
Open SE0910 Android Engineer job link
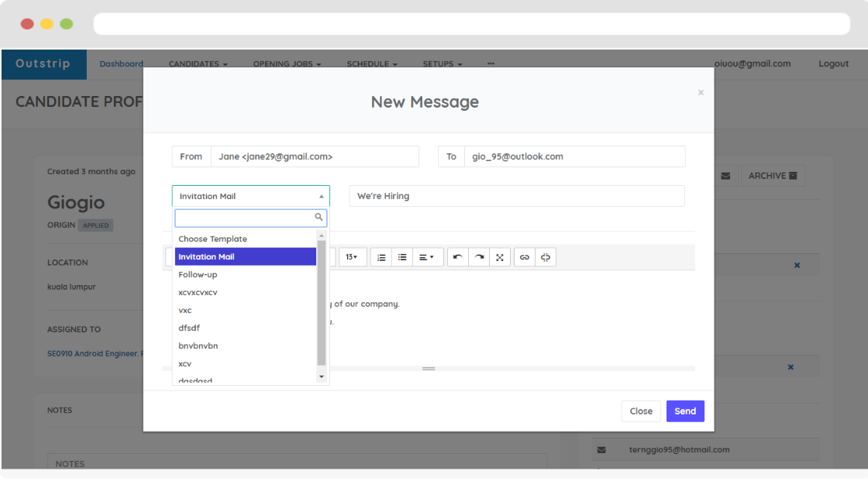click(95, 353)
